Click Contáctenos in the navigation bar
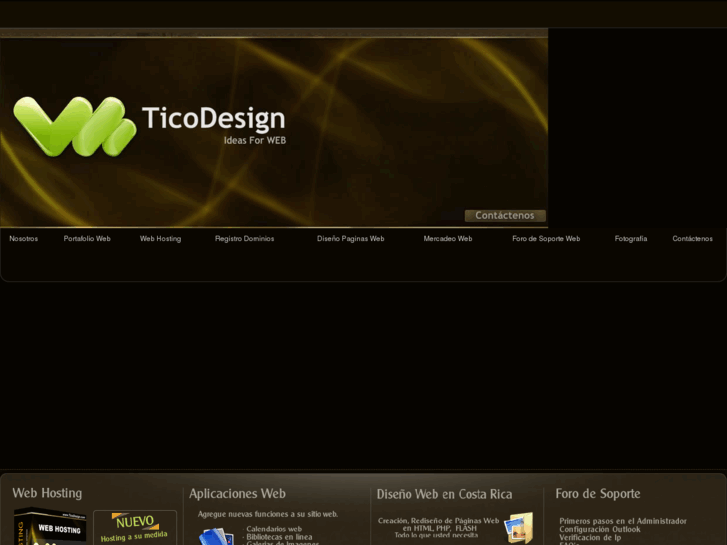 pyautogui.click(x=692, y=239)
